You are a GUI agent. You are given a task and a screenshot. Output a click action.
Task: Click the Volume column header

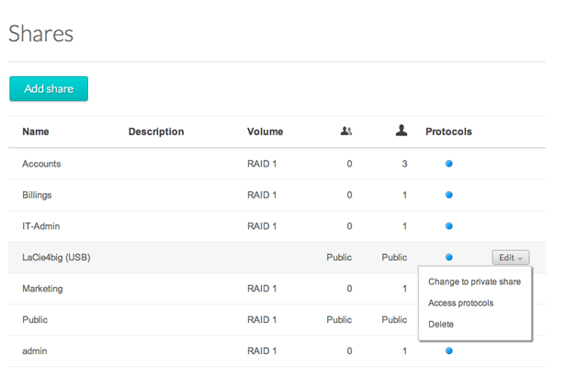click(266, 132)
